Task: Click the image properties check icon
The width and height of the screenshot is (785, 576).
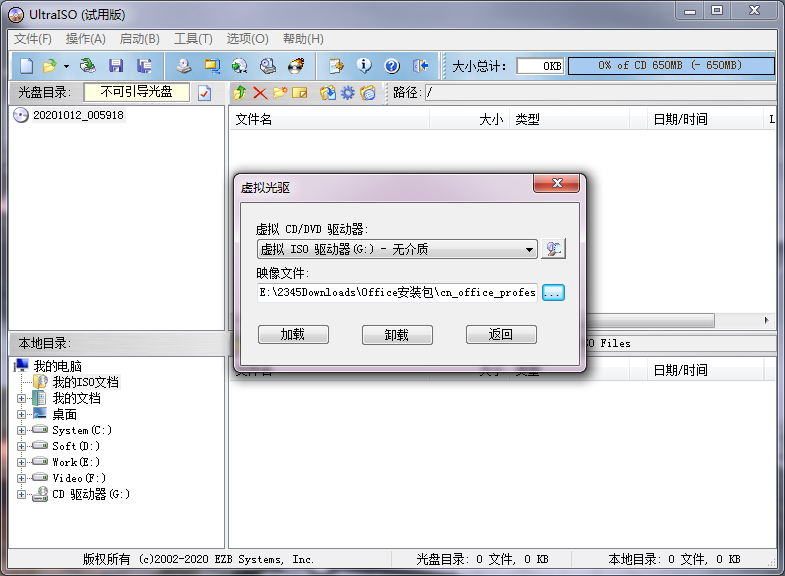Action: coord(205,93)
